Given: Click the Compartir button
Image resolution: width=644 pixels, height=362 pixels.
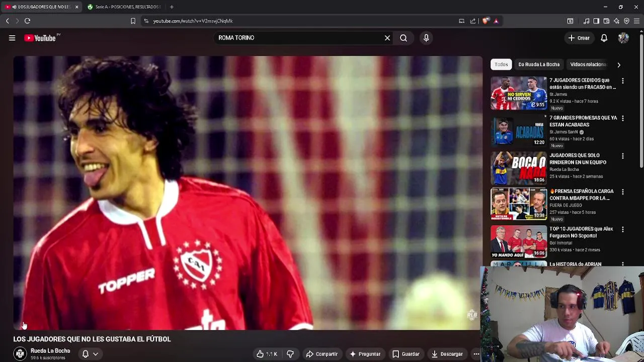Looking at the screenshot, I should tap(322, 354).
